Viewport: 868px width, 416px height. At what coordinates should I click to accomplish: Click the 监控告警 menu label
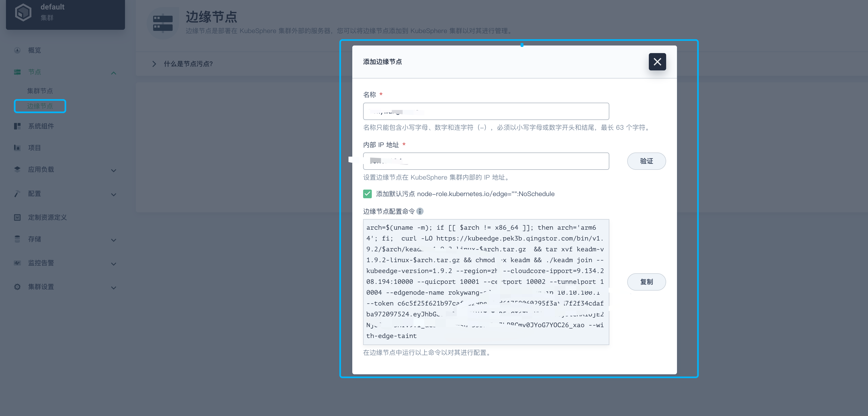point(41,263)
